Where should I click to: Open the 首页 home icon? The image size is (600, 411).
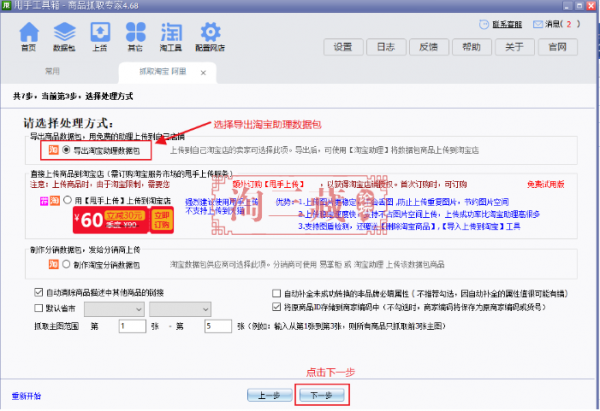pyautogui.click(x=29, y=32)
